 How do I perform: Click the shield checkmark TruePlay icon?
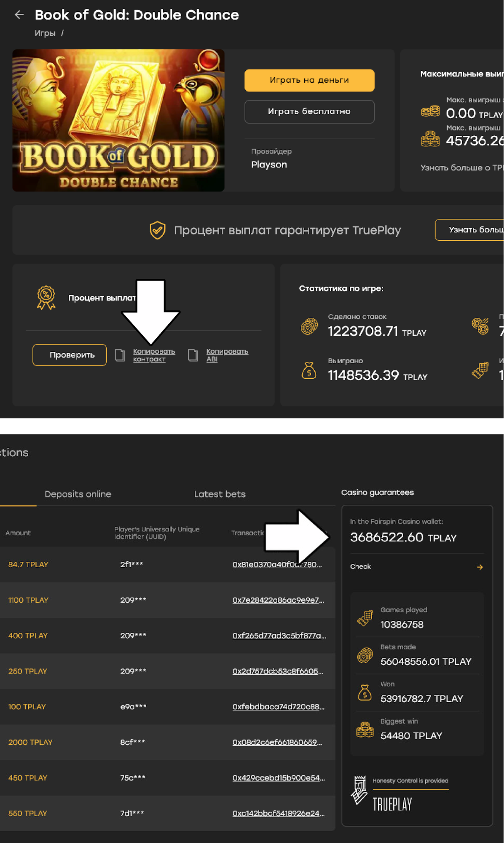click(x=158, y=230)
